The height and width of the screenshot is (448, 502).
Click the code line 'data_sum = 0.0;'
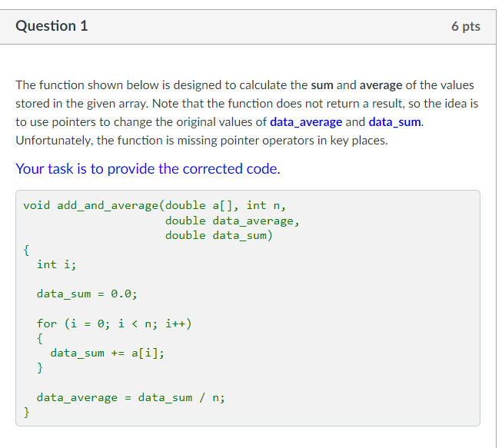point(87,294)
